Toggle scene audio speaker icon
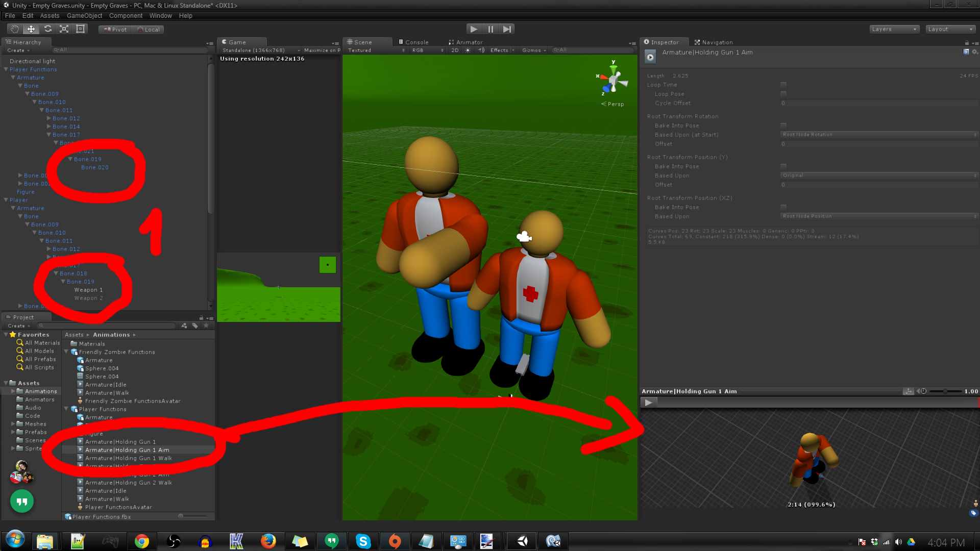The width and height of the screenshot is (980, 551). [x=481, y=50]
